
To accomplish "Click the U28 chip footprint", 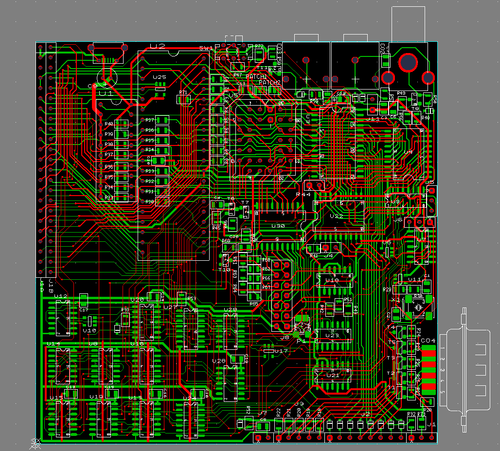I will point(230,332).
